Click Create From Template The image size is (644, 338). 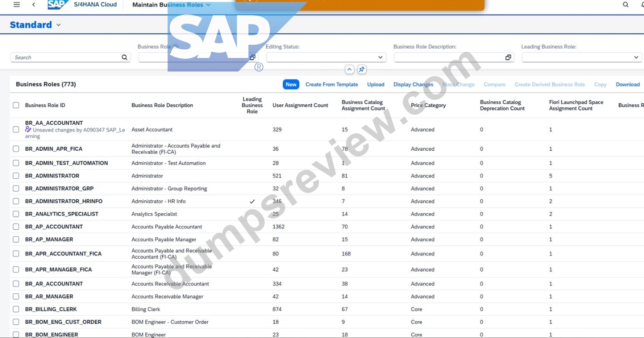coord(332,84)
